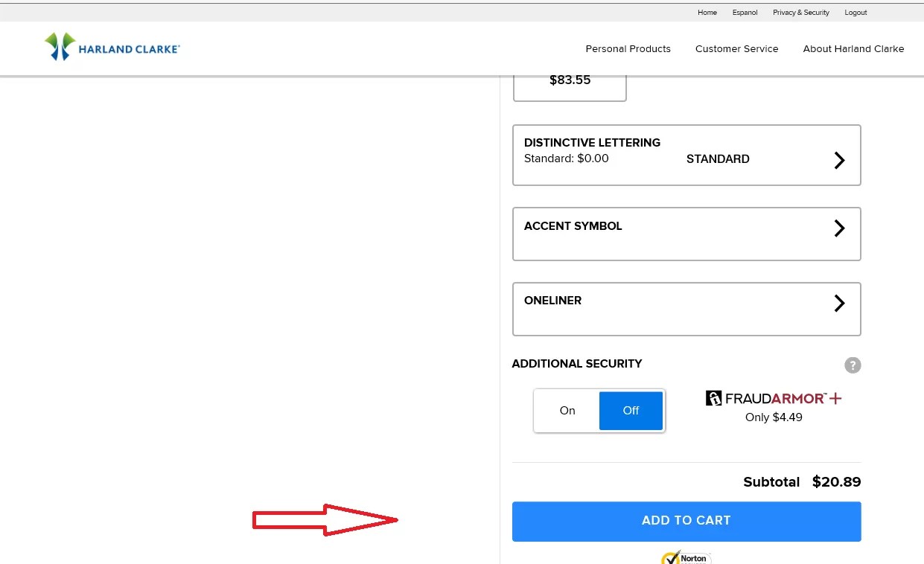Click the FraudArmor+ logo
Screen dimensions: 924x564
774,398
